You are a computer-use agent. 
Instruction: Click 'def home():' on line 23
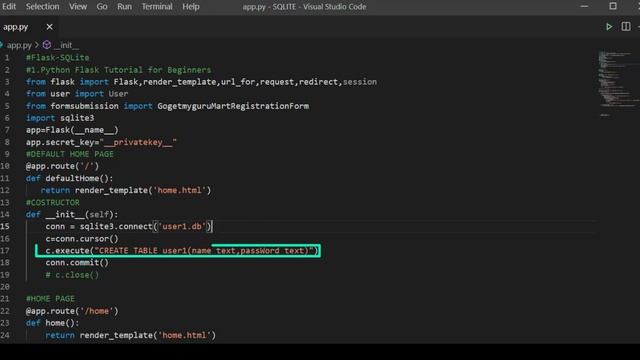tap(53, 323)
